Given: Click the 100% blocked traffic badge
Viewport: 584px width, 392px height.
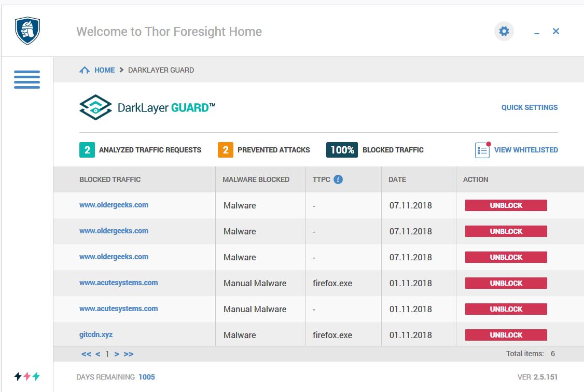Looking at the screenshot, I should (342, 150).
